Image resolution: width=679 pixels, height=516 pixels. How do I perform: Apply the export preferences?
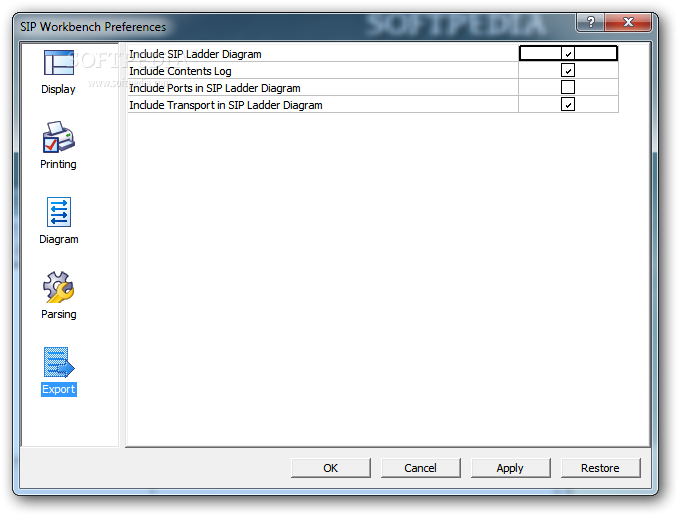tap(511, 468)
